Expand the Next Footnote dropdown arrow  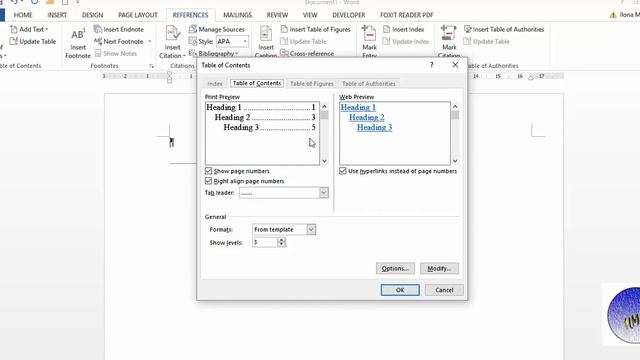149,41
